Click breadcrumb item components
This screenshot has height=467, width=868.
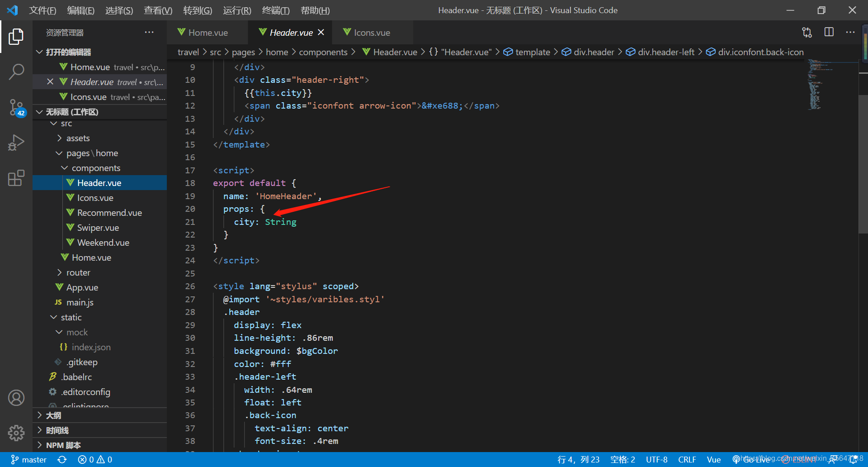[x=323, y=52]
